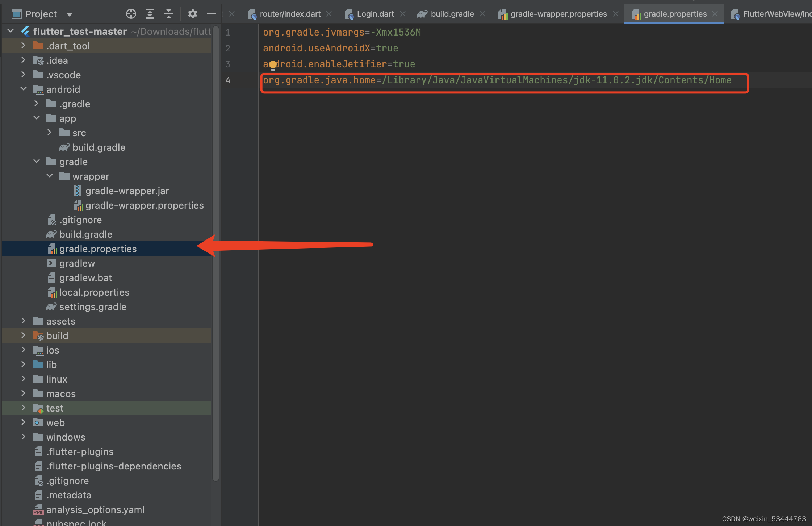
Task: Open the Project view dropdown
Action: 70,14
